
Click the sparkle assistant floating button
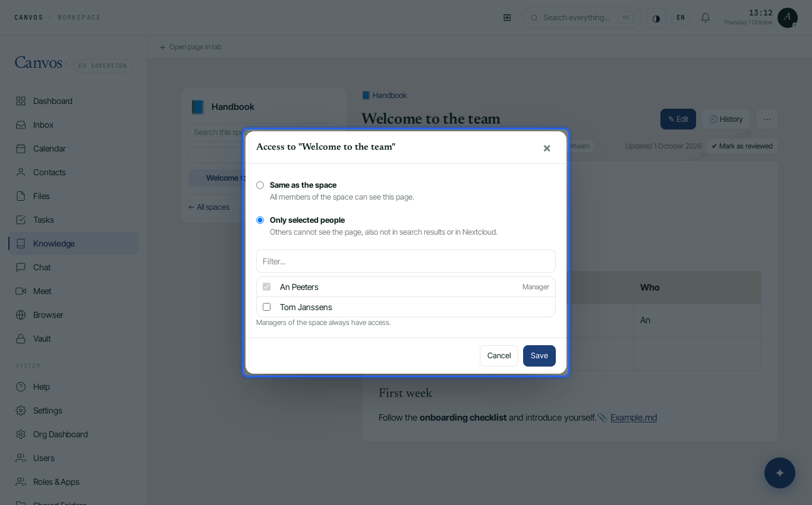780,473
